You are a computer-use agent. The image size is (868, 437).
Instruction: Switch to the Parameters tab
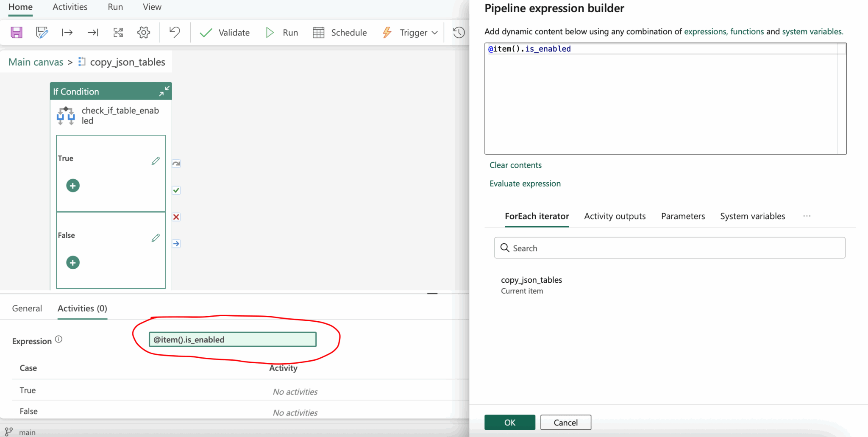click(683, 216)
